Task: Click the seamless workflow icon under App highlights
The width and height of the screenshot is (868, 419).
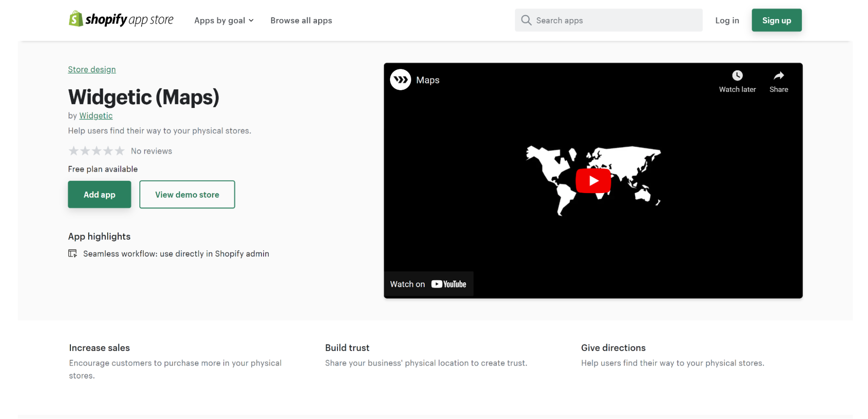Action: (x=73, y=253)
